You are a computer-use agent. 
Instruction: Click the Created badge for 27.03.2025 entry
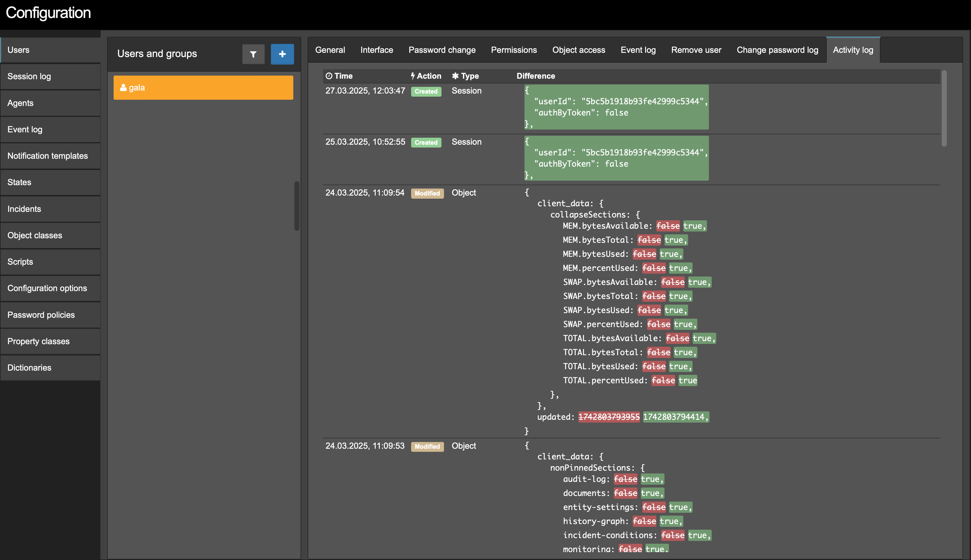coord(426,92)
